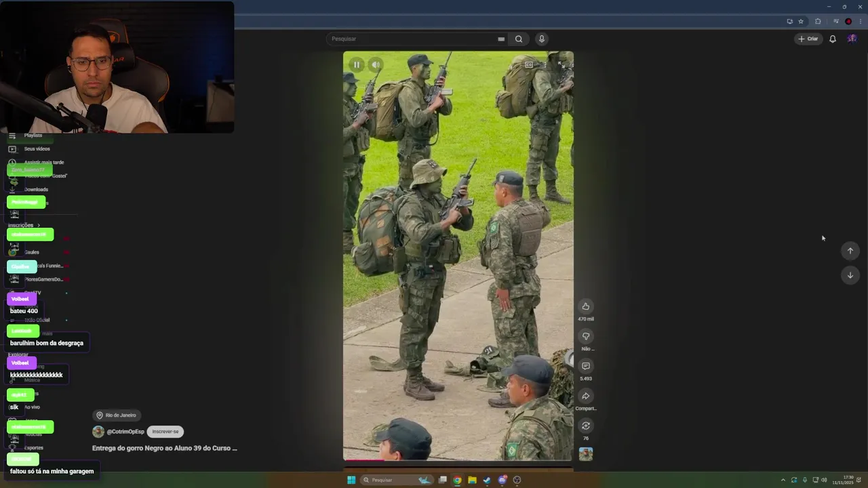
Task: Open Esportes in the sidebar Explorar list
Action: (x=34, y=447)
